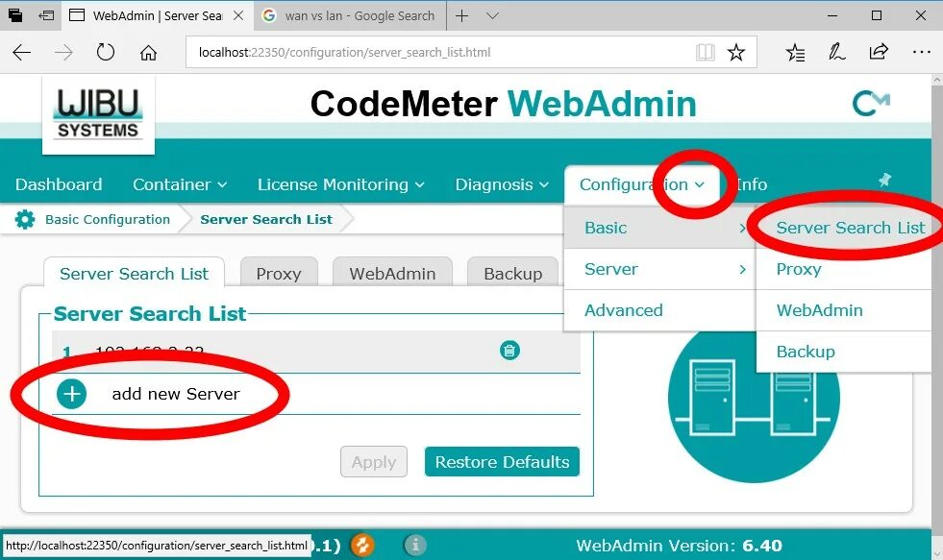The width and height of the screenshot is (943, 560).
Task: Click the browser forward arrow
Action: point(63,53)
